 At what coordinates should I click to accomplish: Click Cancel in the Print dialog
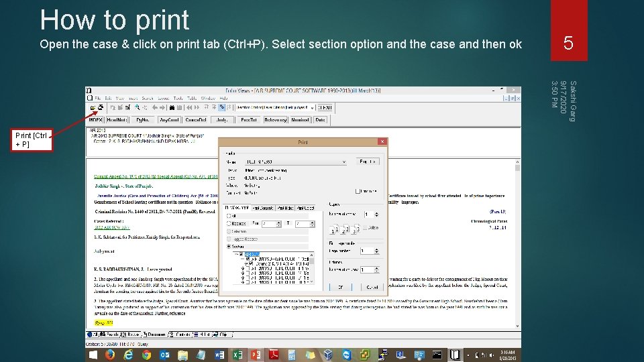point(372,287)
